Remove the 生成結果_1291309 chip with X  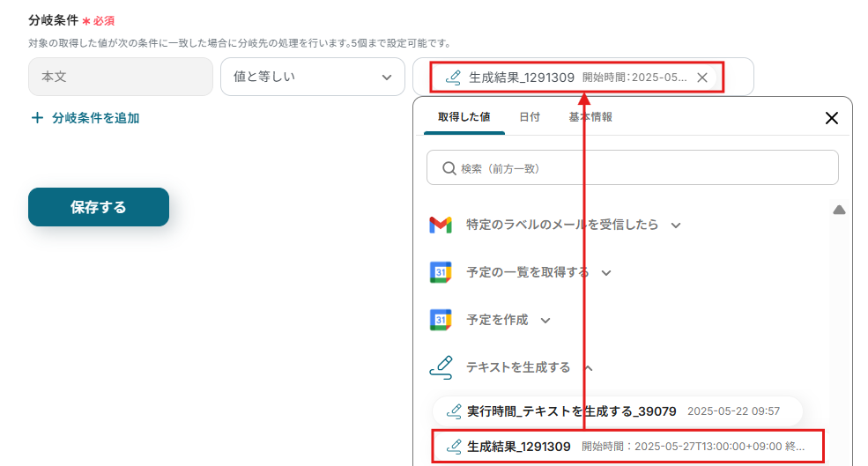(x=702, y=78)
